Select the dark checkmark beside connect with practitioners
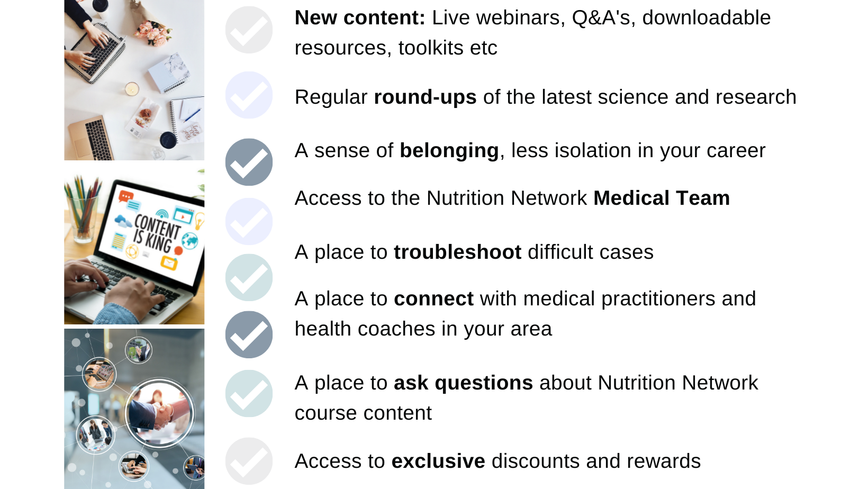The width and height of the screenshot is (868, 489). [x=249, y=334]
